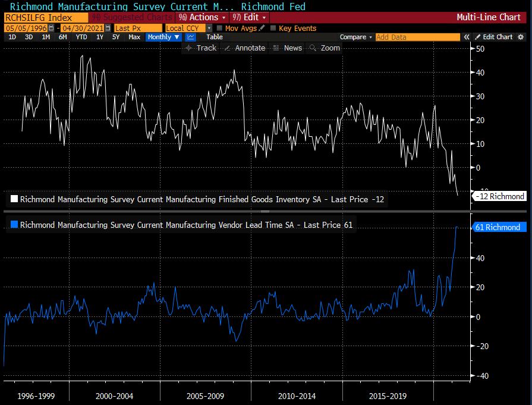The width and height of the screenshot is (532, 405).
Task: Select the 1Y time range
Action: click(x=100, y=37)
